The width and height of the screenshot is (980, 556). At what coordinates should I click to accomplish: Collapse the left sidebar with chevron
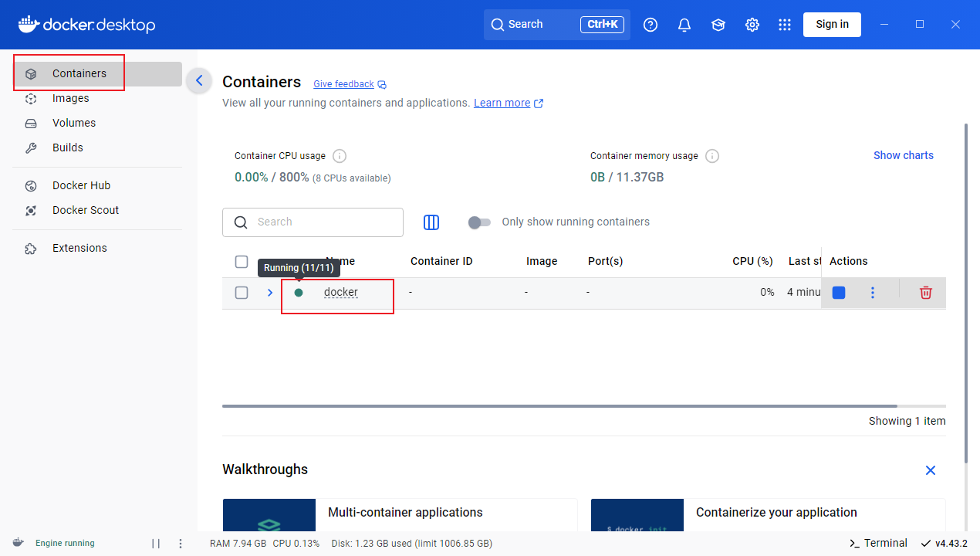(x=199, y=80)
